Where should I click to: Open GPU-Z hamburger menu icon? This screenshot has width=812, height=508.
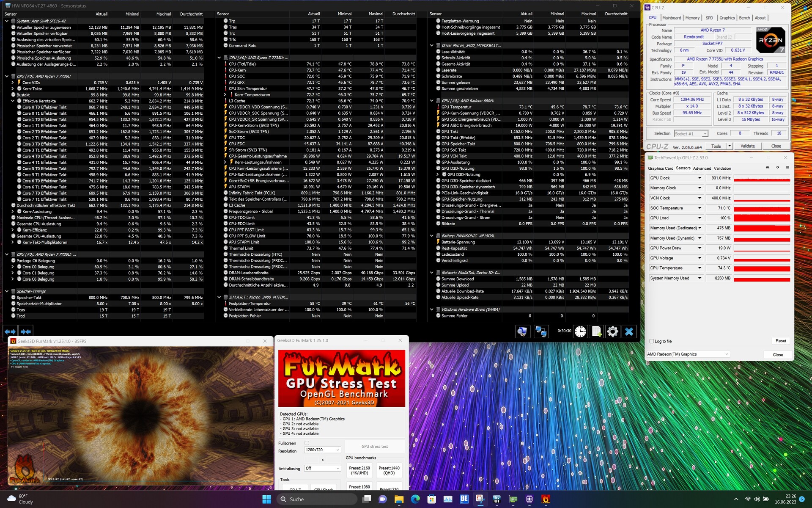787,168
